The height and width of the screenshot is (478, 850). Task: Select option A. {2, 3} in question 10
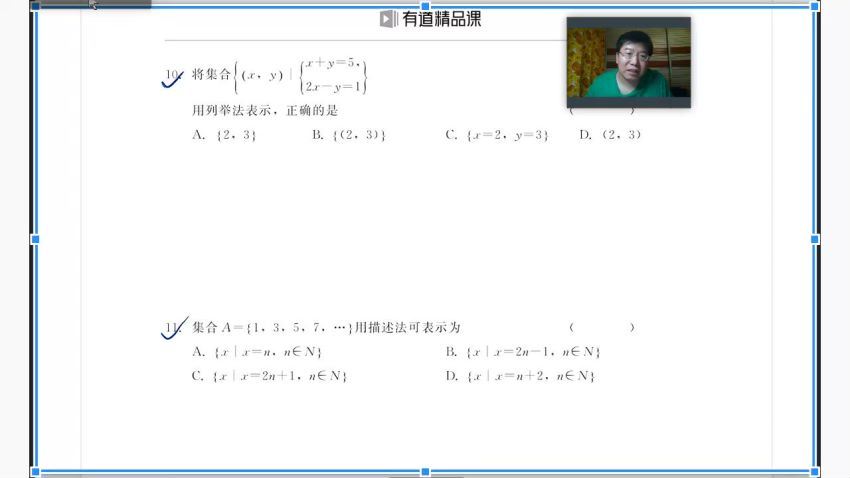[224, 135]
